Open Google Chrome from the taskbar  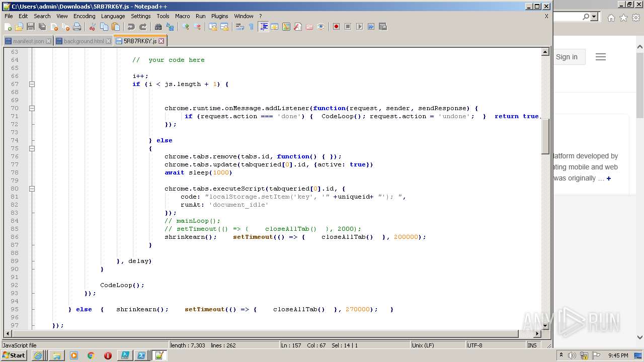pyautogui.click(x=91, y=355)
